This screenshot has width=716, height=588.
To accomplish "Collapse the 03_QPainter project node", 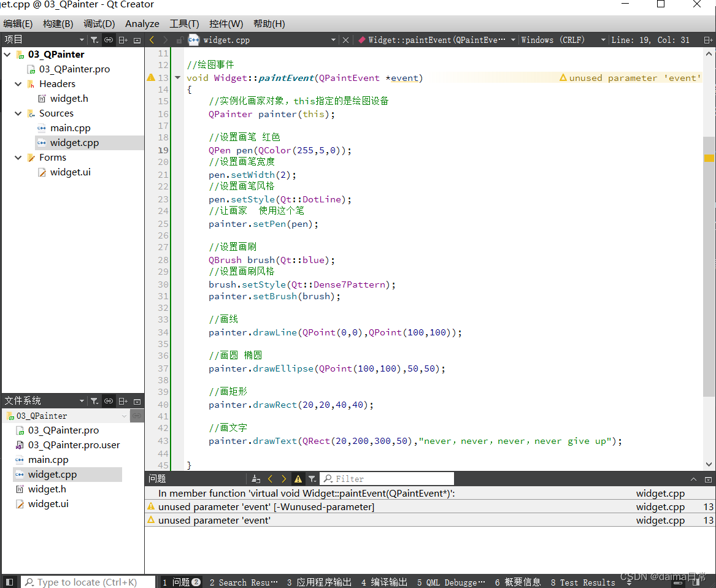I will click(7, 55).
